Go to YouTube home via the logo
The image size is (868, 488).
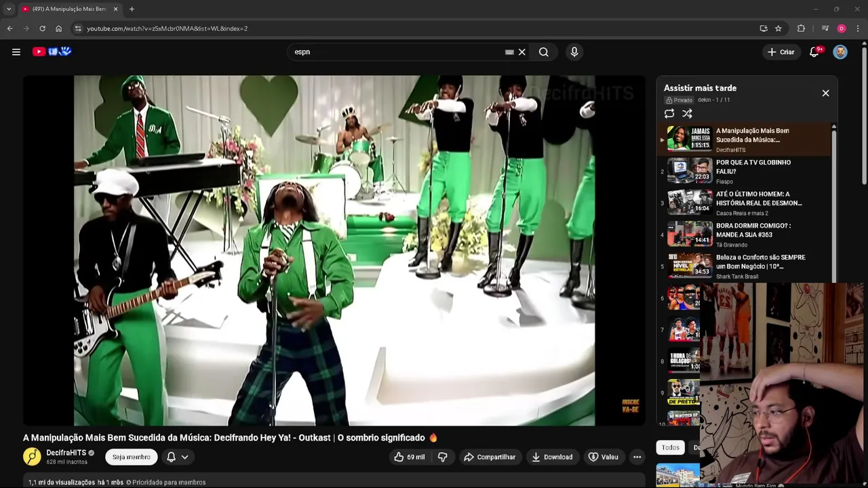click(x=52, y=52)
